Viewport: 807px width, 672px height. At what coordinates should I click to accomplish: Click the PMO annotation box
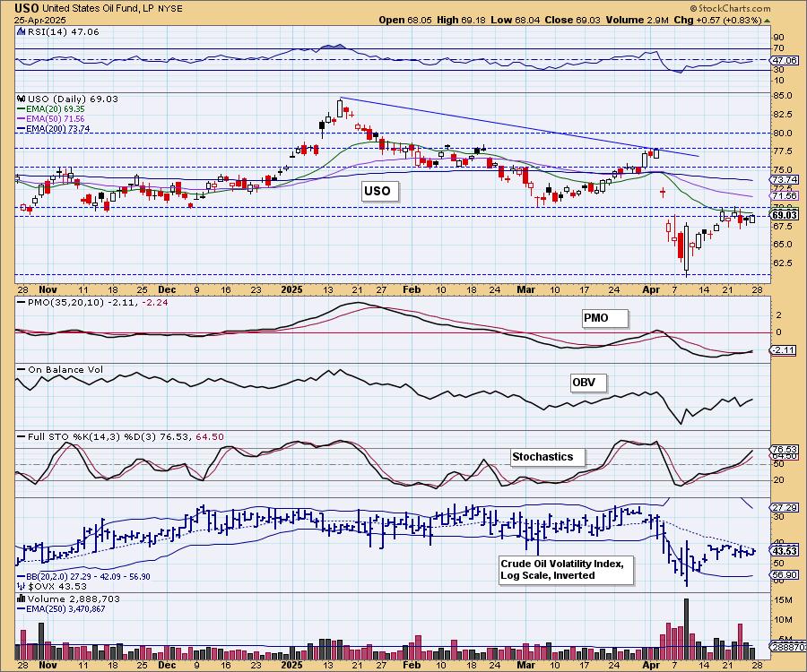pyautogui.click(x=604, y=318)
